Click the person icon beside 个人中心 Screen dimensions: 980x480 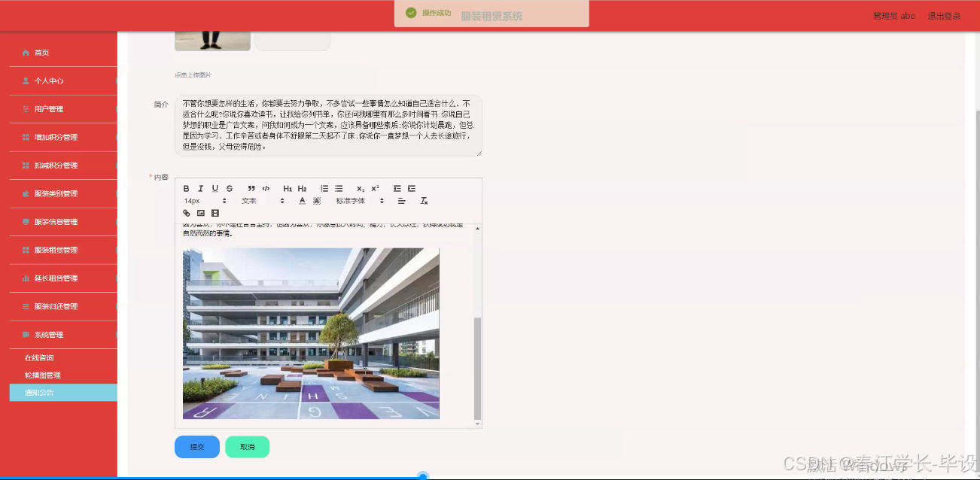26,81
